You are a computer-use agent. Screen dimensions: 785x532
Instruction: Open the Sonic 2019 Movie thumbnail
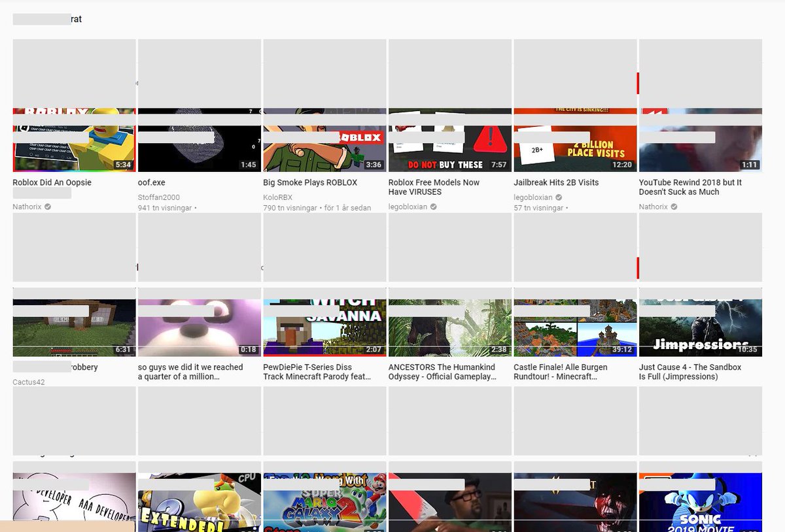tap(701, 502)
